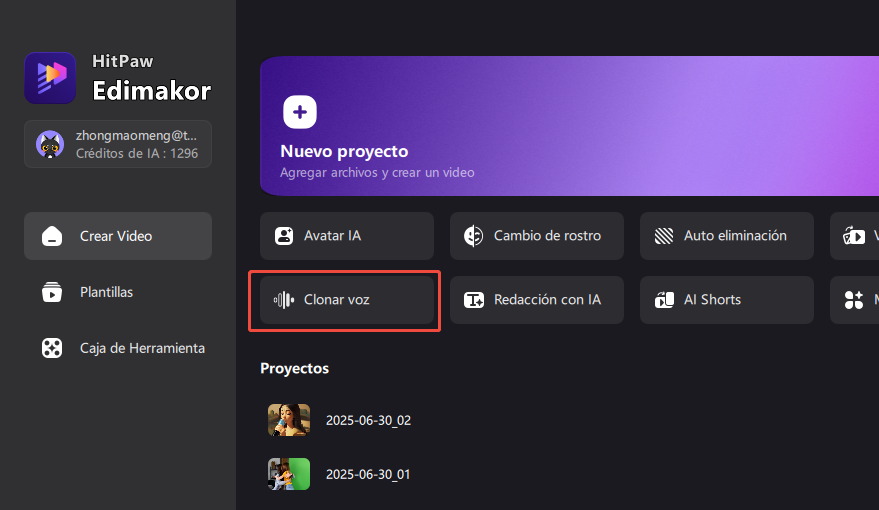Viewport: 879px width, 510px height.
Task: Click the Plantillas templates icon
Action: pyautogui.click(x=52, y=292)
